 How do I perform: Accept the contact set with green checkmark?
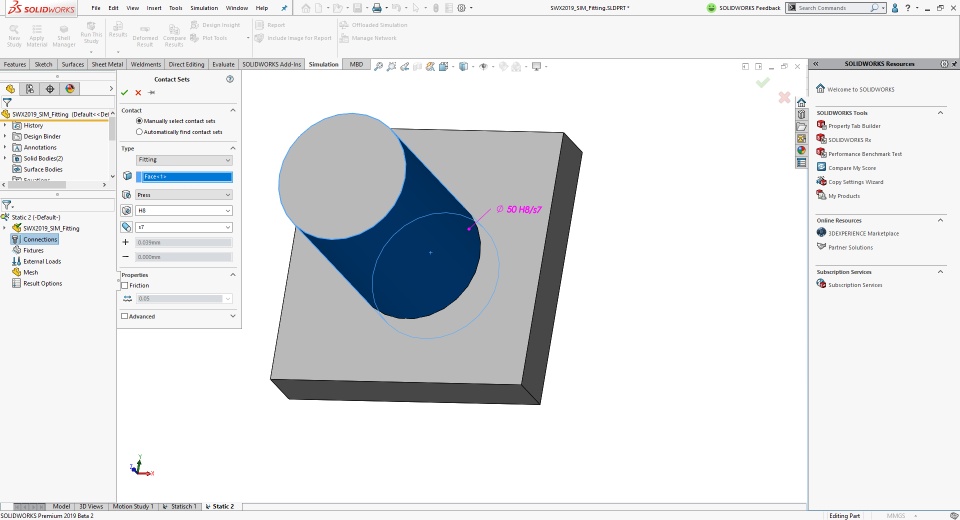(x=125, y=92)
